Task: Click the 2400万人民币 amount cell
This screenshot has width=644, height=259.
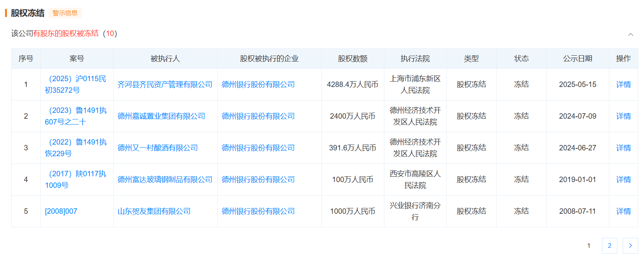Action: point(353,116)
